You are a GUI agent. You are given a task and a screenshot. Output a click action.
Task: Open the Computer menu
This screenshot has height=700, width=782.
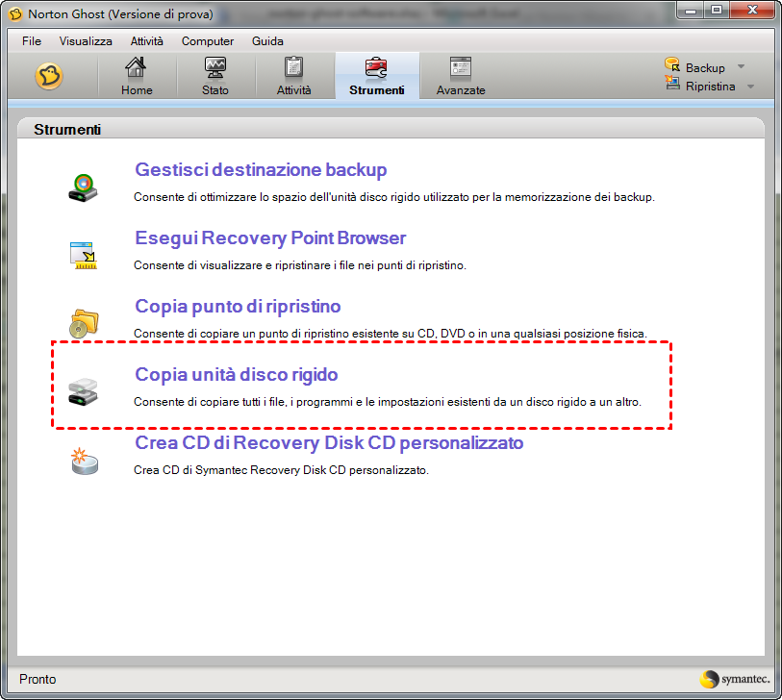click(x=208, y=41)
